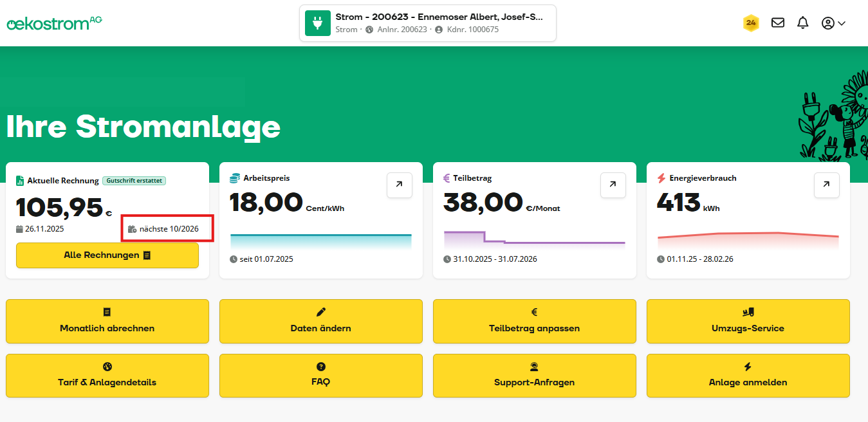Open the messages envelope icon

coord(778,23)
